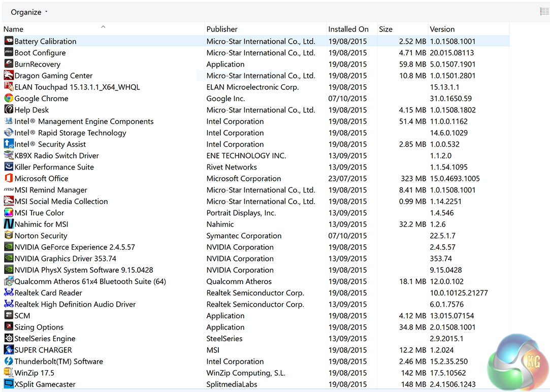
Task: Select the Nahimic for MSI entry
Action: tap(42, 224)
